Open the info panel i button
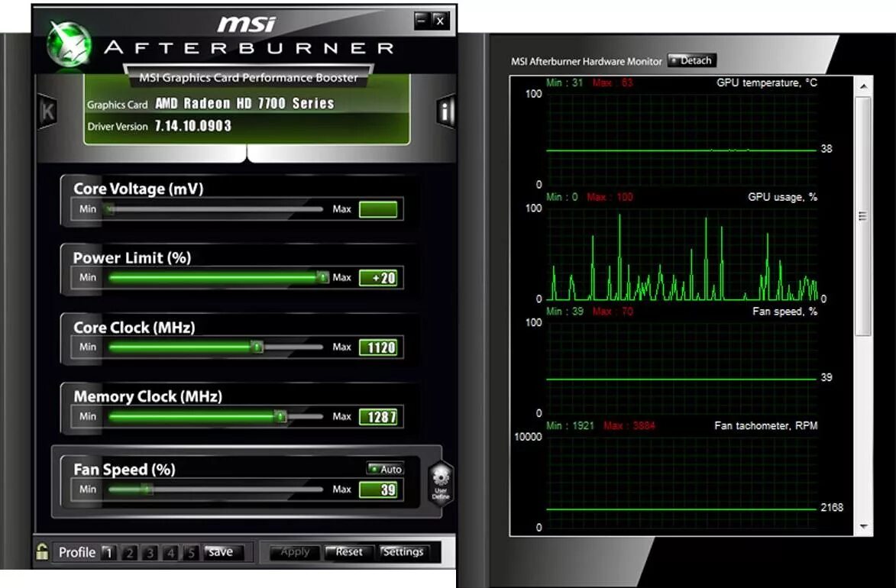The height and width of the screenshot is (588, 896). (445, 111)
